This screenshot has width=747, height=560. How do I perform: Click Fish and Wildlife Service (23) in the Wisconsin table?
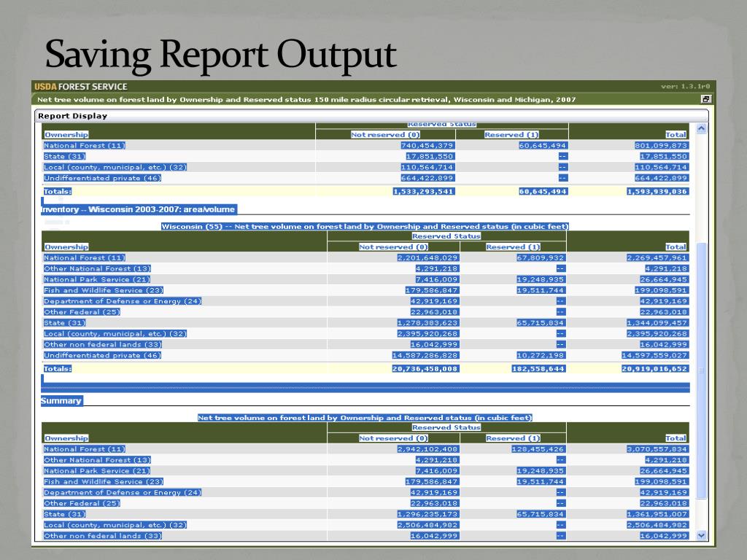[104, 290]
